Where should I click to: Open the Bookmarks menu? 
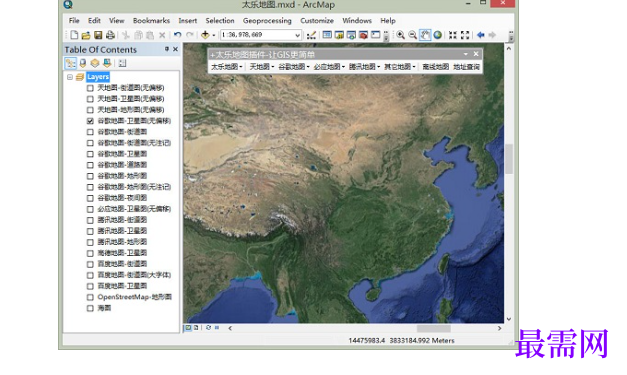pyautogui.click(x=151, y=20)
